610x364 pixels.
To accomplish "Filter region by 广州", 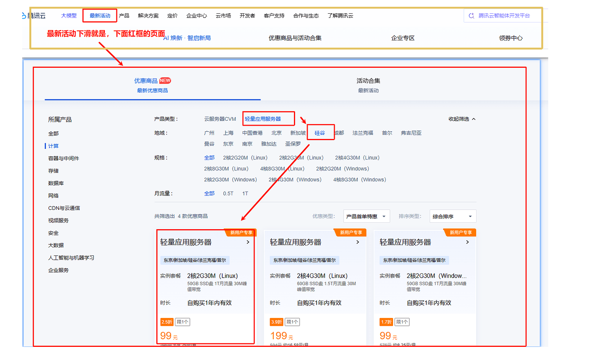I will coord(209,133).
